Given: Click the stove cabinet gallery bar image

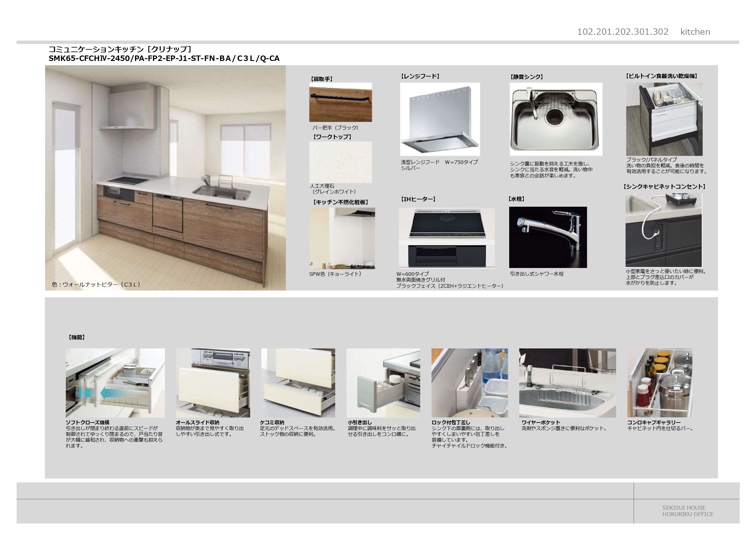Looking at the screenshot, I should (659, 383).
